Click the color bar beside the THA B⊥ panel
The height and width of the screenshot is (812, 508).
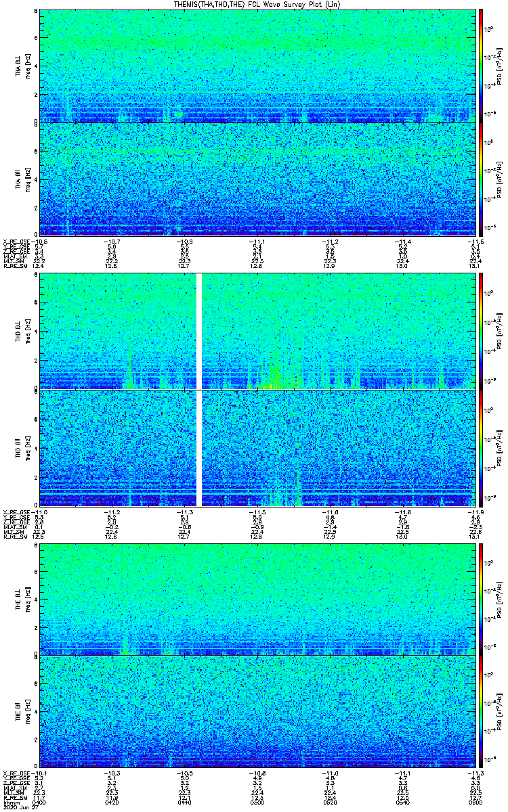[481, 65]
